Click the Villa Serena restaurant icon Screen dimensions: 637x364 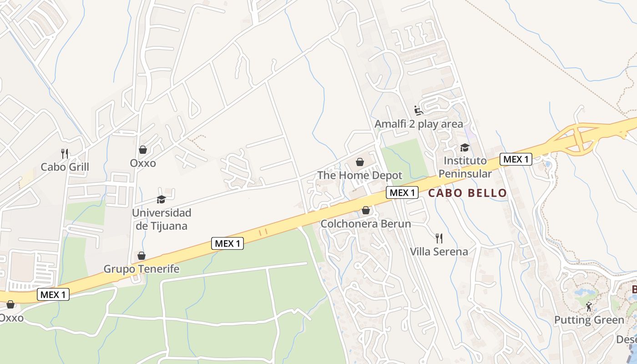pos(439,238)
